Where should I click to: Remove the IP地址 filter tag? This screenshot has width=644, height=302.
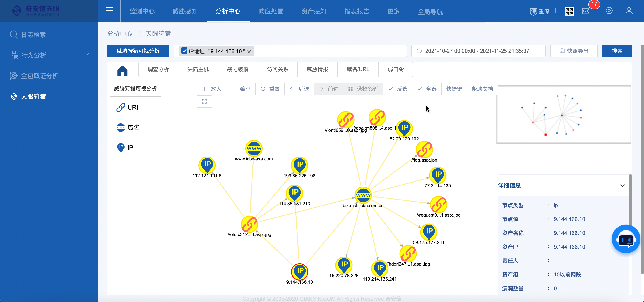click(x=249, y=51)
